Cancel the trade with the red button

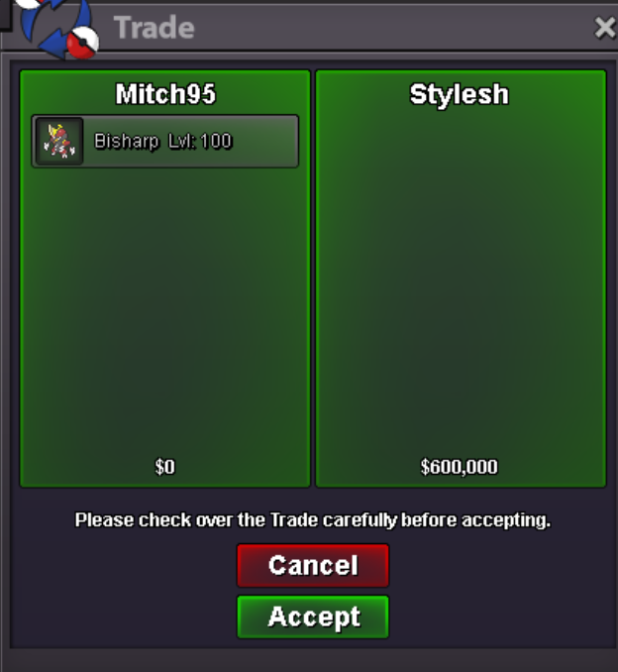(x=313, y=565)
